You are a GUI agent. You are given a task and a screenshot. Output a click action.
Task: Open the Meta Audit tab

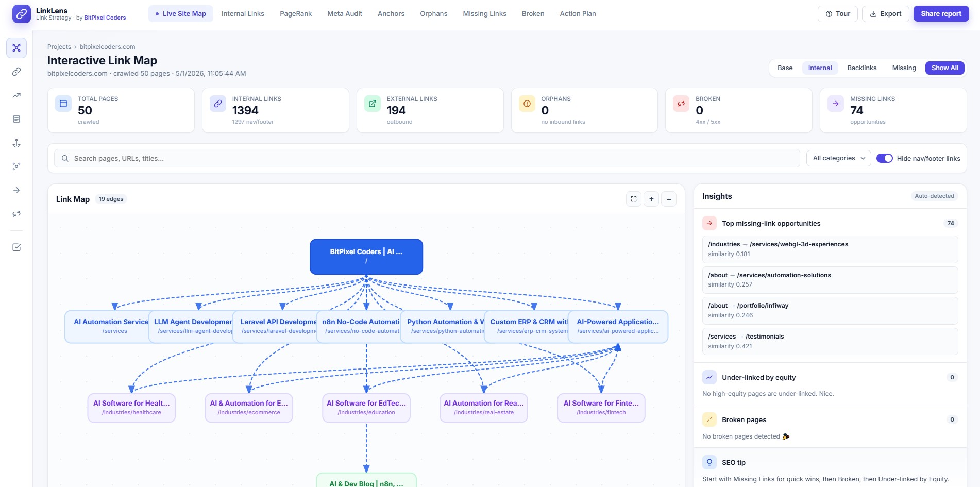345,14
